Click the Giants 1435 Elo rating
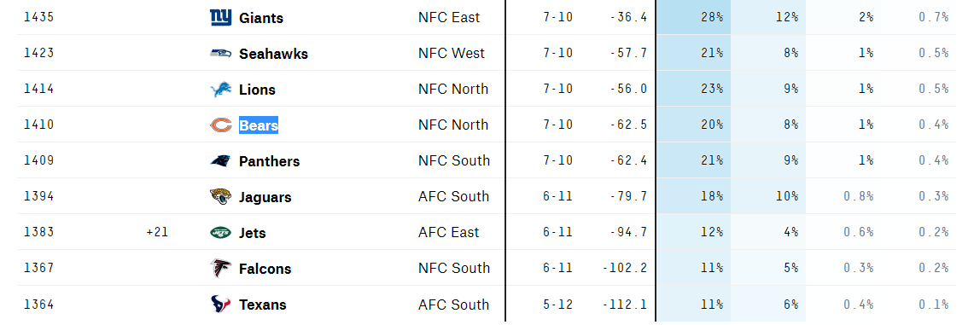The height and width of the screenshot is (325, 980). click(x=38, y=17)
